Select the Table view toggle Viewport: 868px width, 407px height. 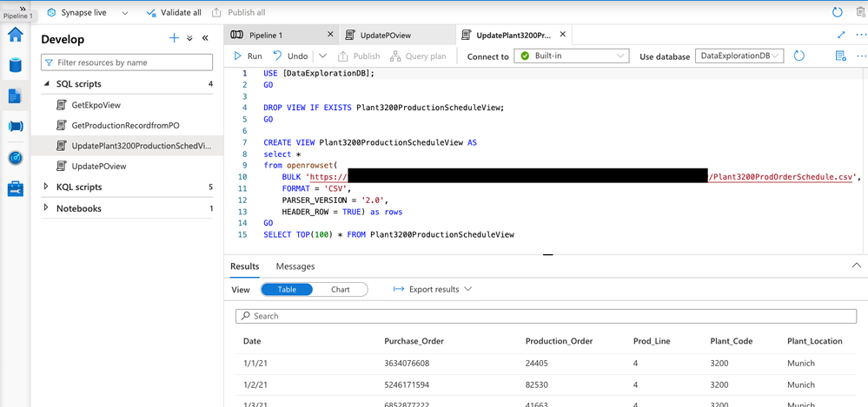tap(287, 289)
